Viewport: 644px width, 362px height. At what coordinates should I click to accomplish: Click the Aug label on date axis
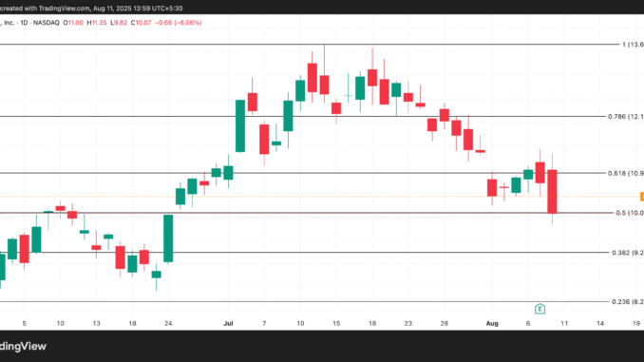[492, 323]
